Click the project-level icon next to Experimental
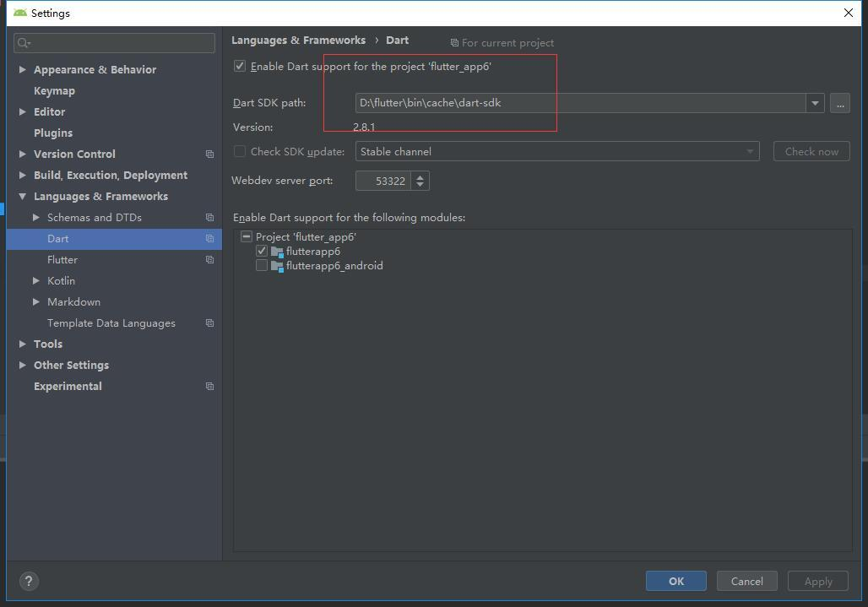Image resolution: width=868 pixels, height=607 pixels. [x=209, y=386]
